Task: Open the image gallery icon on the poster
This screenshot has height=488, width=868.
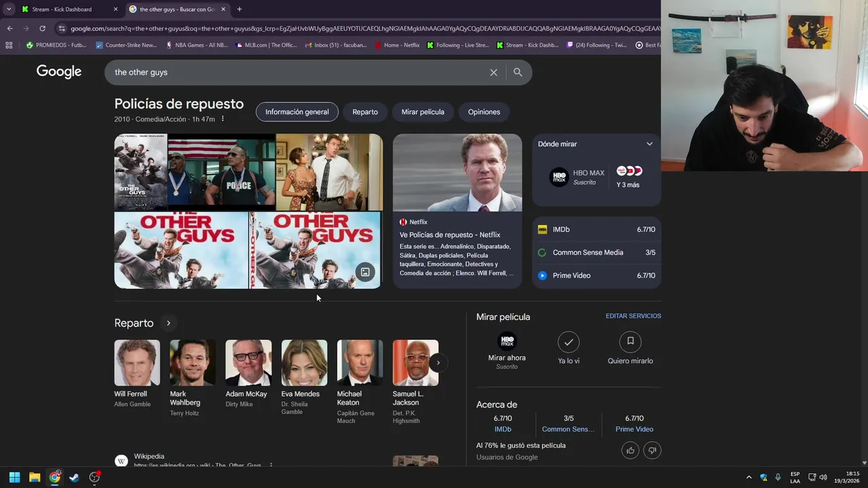Action: pos(365,272)
